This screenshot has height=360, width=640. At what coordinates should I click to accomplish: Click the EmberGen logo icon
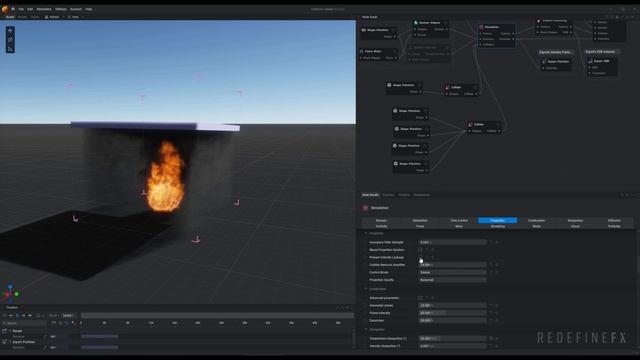tap(5, 9)
